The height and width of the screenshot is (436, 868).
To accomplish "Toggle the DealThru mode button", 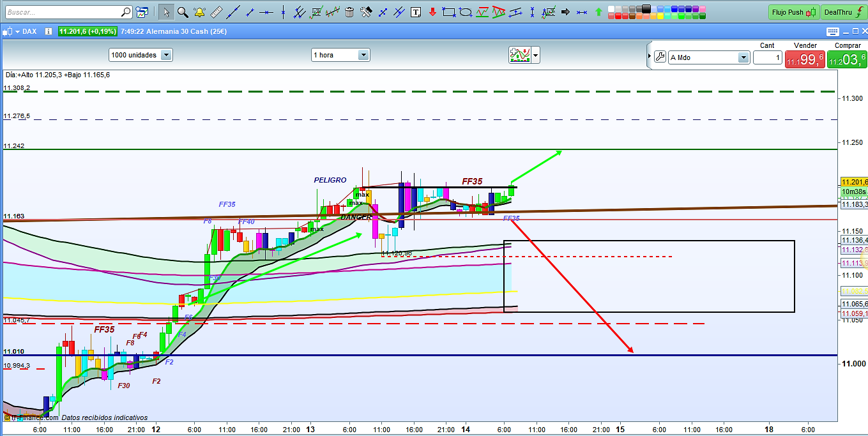I will pyautogui.click(x=842, y=11).
